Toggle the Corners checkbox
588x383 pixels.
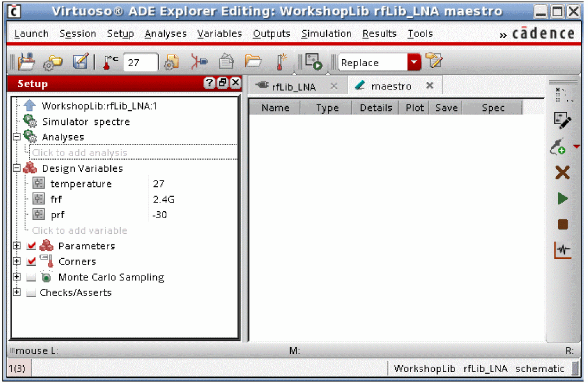(31, 262)
